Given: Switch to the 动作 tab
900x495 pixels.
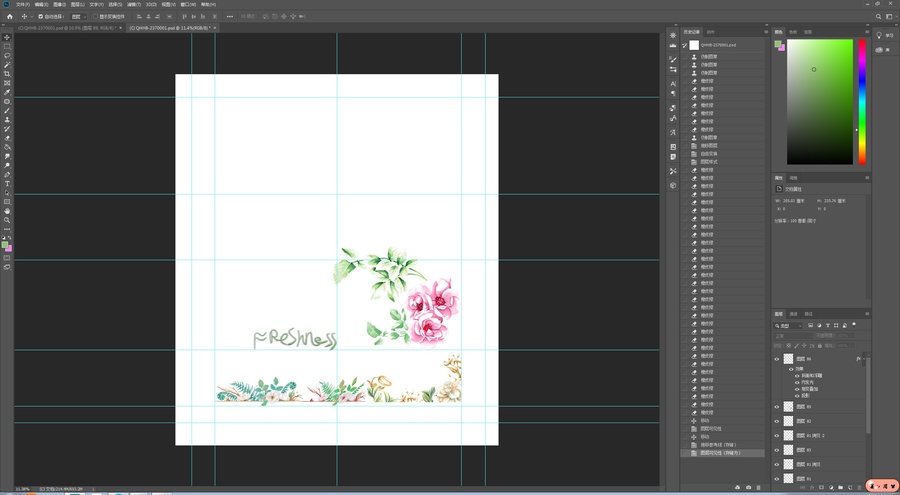Looking at the screenshot, I should pyautogui.click(x=711, y=32).
